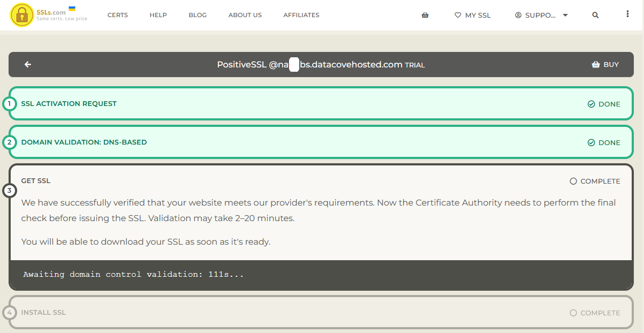Open the shopping basket icon in header
The width and height of the screenshot is (644, 333).
coord(425,16)
